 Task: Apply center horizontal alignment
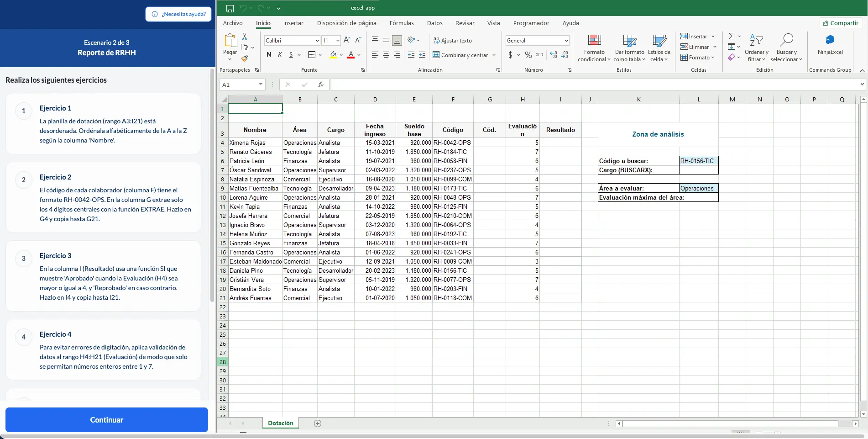[x=386, y=55]
